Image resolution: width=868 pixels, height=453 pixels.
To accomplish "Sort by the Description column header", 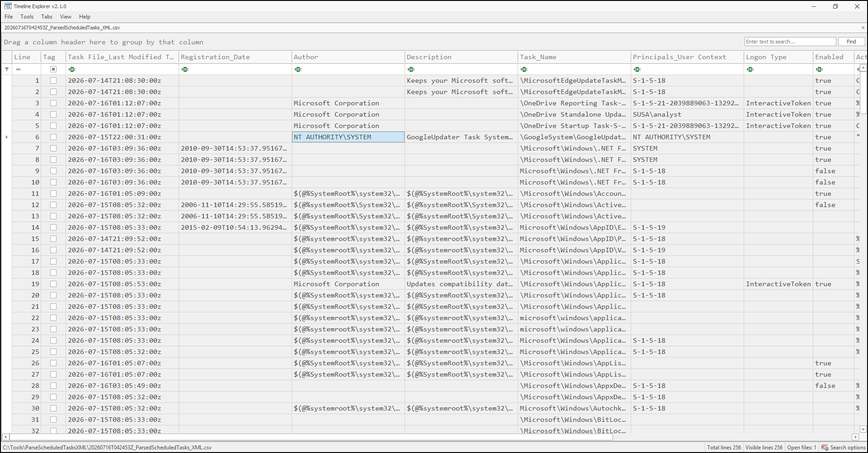I will coord(461,57).
